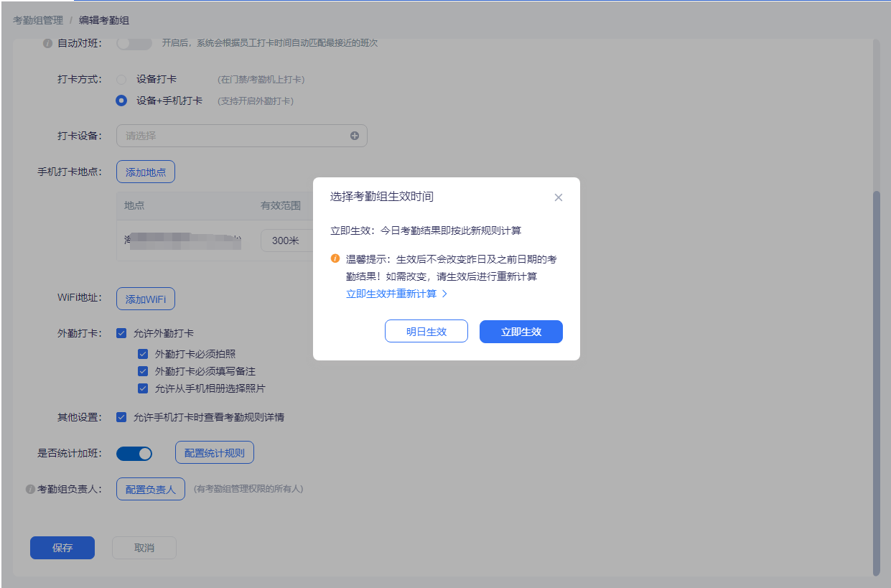Click the 明日生效 button
Viewport: 891px width, 588px height.
426,331
